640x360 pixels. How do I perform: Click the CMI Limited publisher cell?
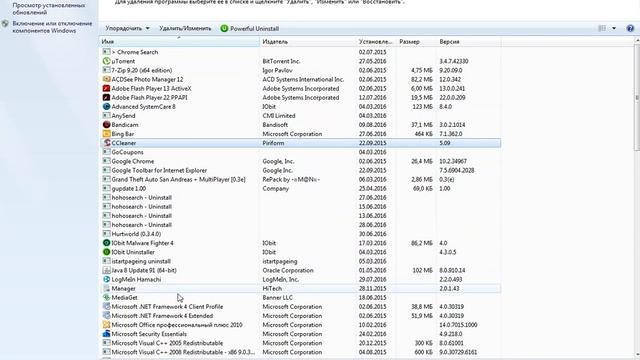(279, 116)
